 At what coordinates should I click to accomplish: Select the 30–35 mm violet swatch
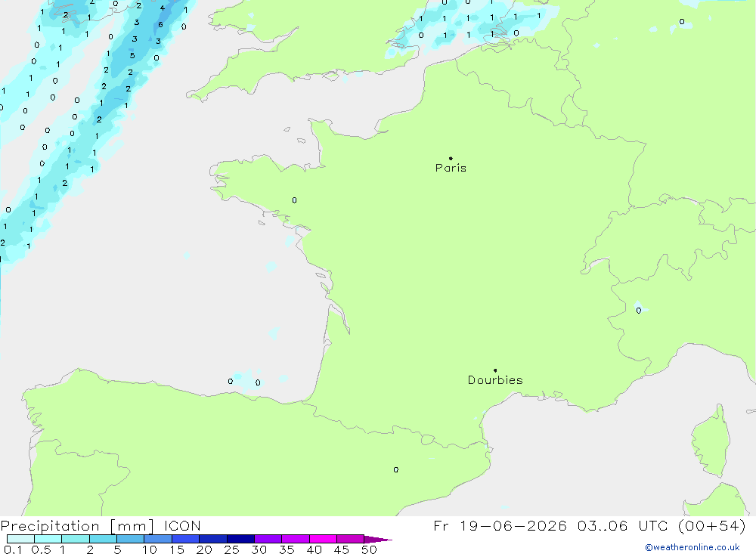coord(268,539)
